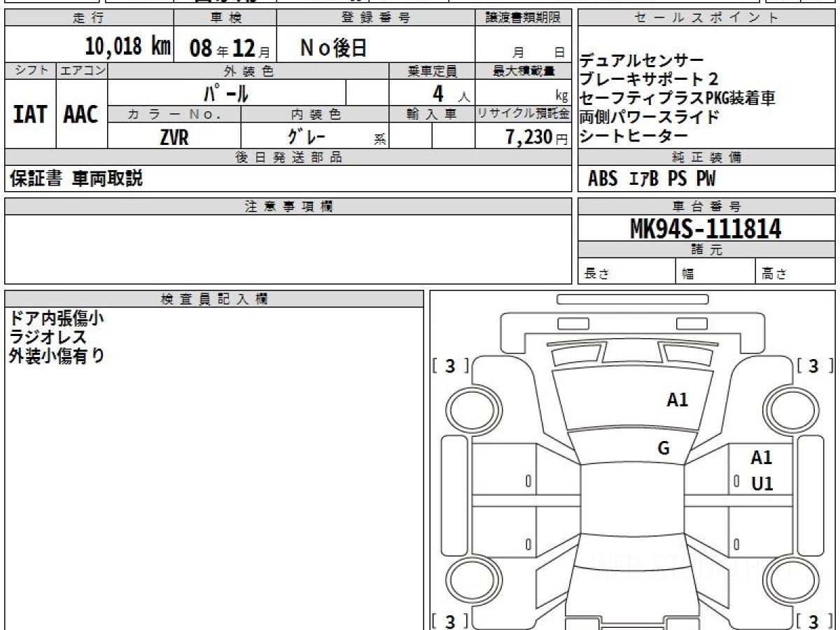The image size is (840, 630).
Task: Select the 乗車定員 header
Action: 432,71
